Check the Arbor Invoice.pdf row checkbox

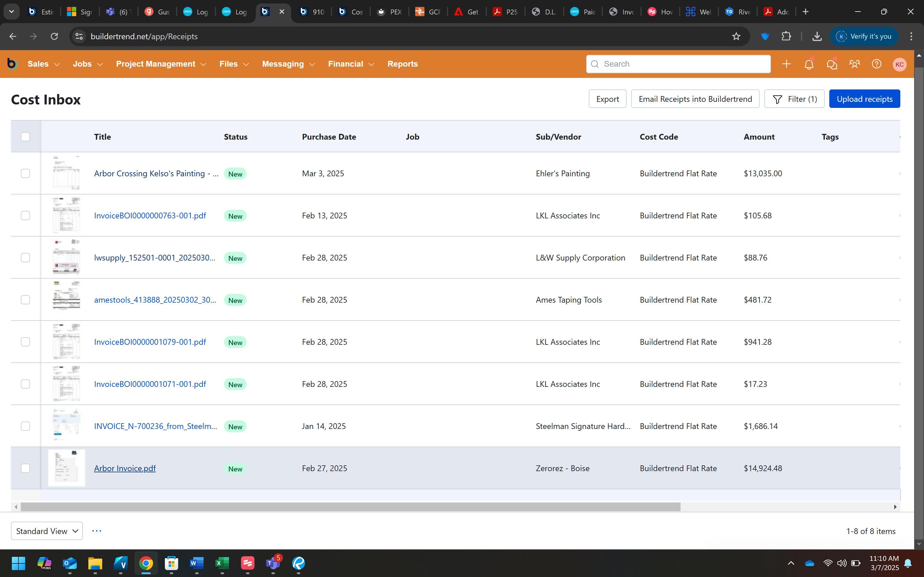pos(25,468)
